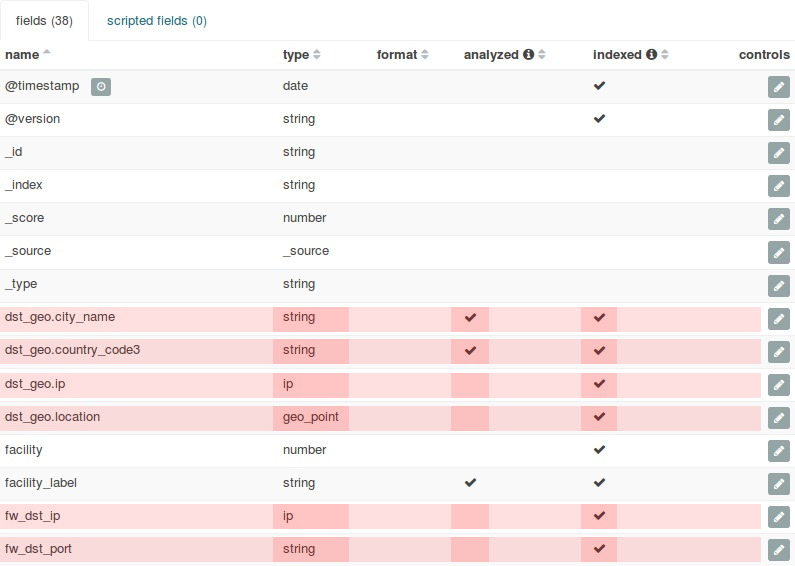
Task: Open editor for fw_dst_port field
Action: point(778,549)
